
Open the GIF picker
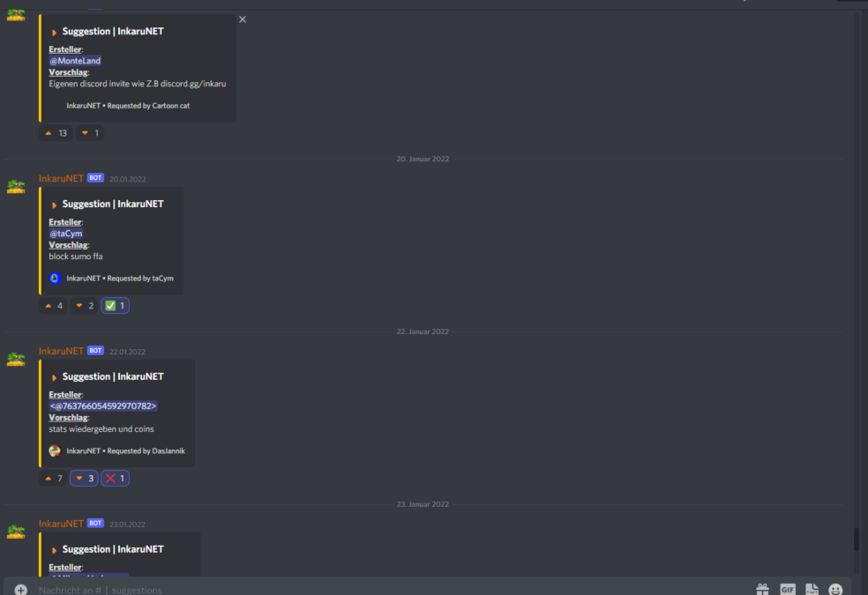point(787,590)
